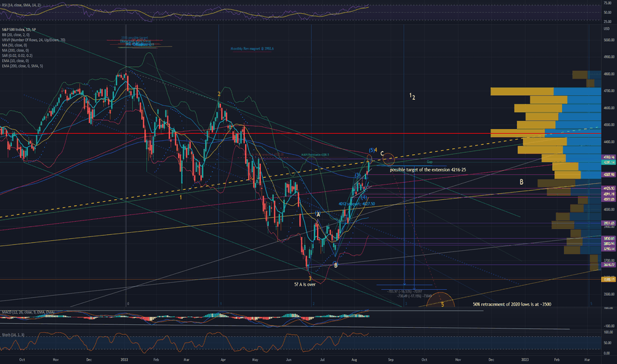The height and width of the screenshot is (364, 617).
Task: Click the circled wave '5' projection marker
Action: tap(441, 301)
